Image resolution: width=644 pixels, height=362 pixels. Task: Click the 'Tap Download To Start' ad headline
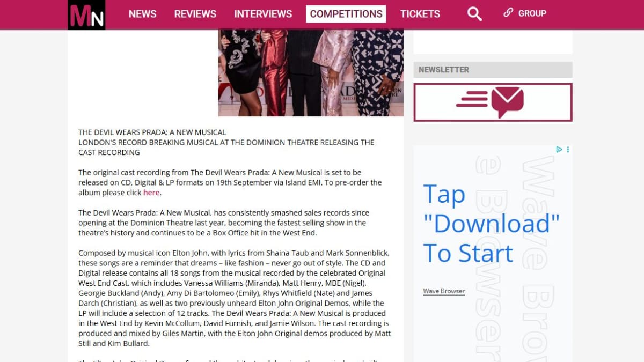pyautogui.click(x=491, y=224)
